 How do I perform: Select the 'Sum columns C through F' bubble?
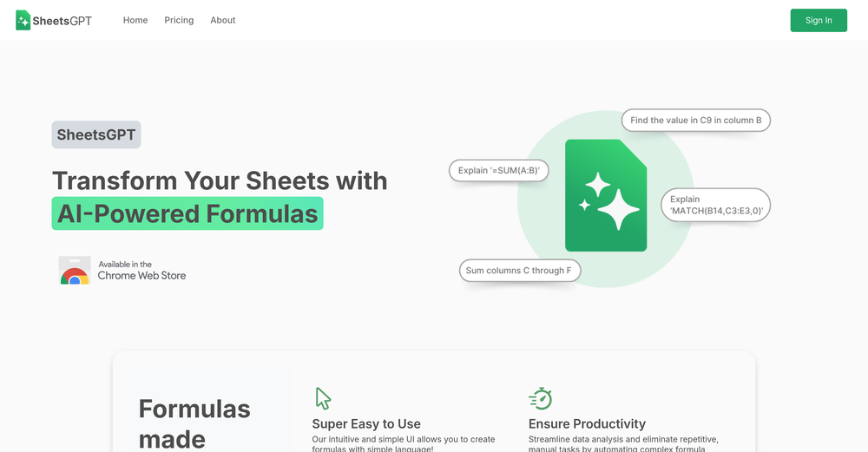click(x=519, y=271)
